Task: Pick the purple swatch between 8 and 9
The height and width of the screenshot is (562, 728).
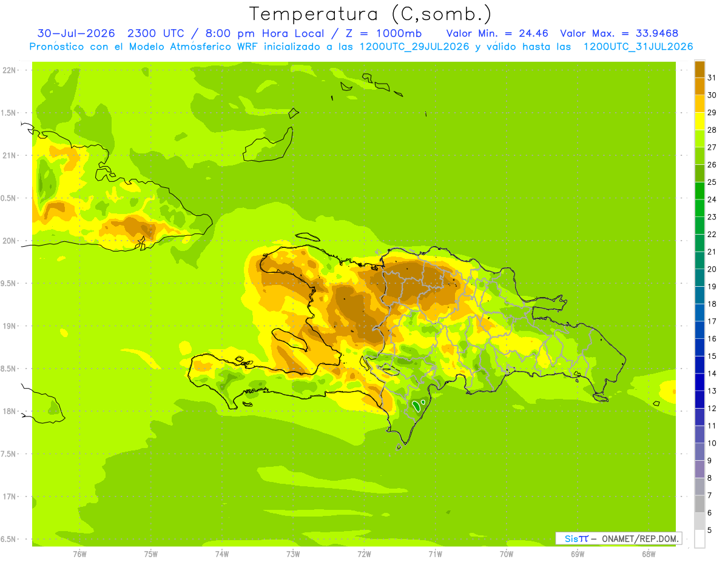Action: [x=699, y=469]
